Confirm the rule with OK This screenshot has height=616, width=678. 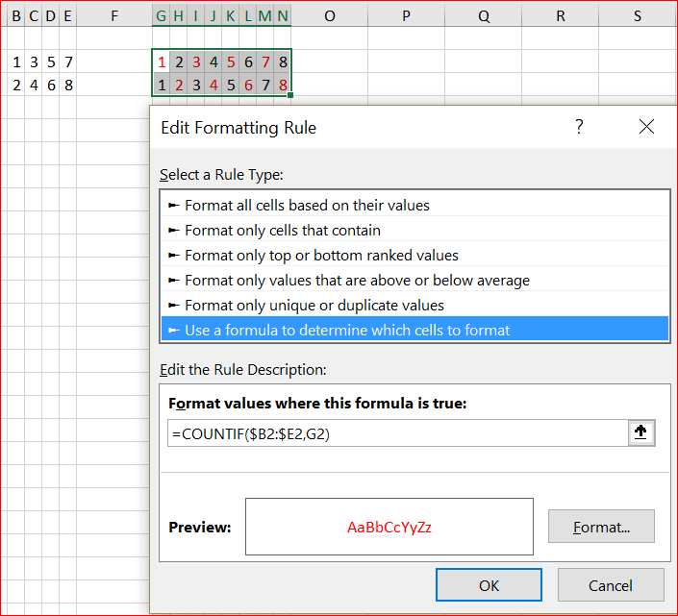pos(489,585)
